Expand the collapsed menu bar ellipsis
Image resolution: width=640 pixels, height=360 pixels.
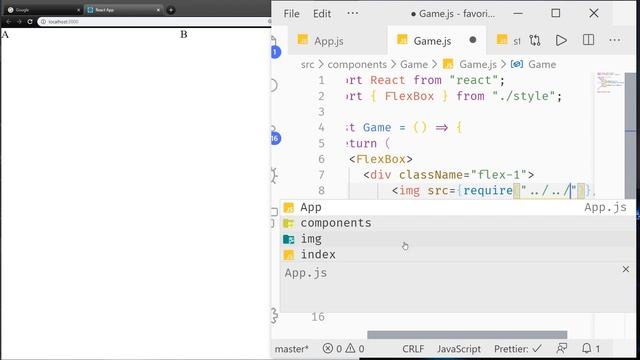point(352,13)
